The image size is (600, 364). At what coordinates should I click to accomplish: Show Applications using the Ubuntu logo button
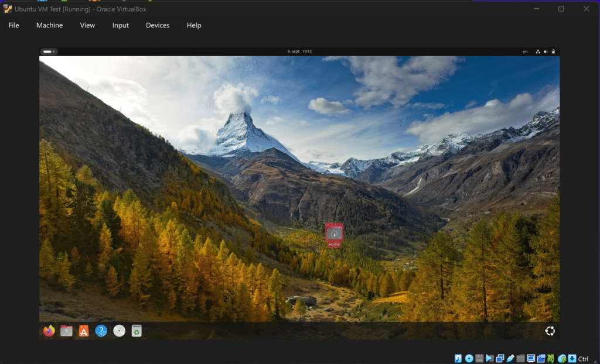tap(550, 331)
